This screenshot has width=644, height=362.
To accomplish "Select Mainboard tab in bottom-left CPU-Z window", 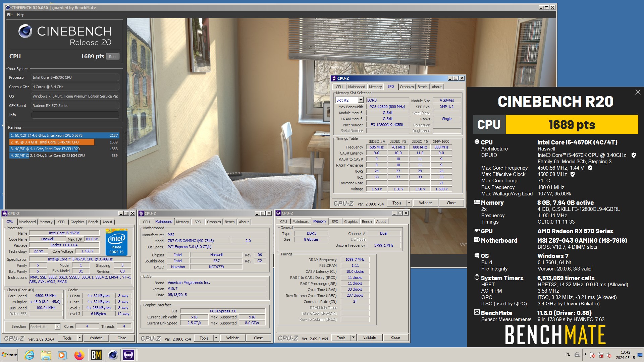I will point(27,222).
